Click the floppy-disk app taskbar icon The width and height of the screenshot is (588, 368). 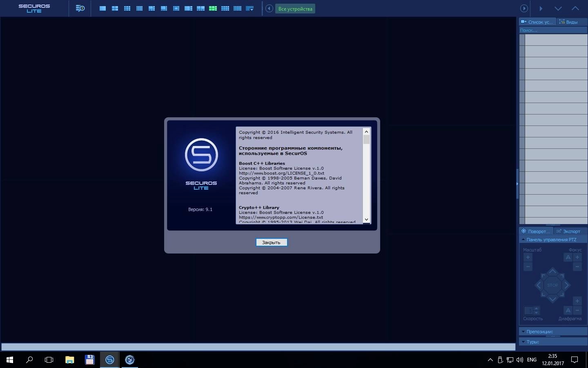coord(89,360)
